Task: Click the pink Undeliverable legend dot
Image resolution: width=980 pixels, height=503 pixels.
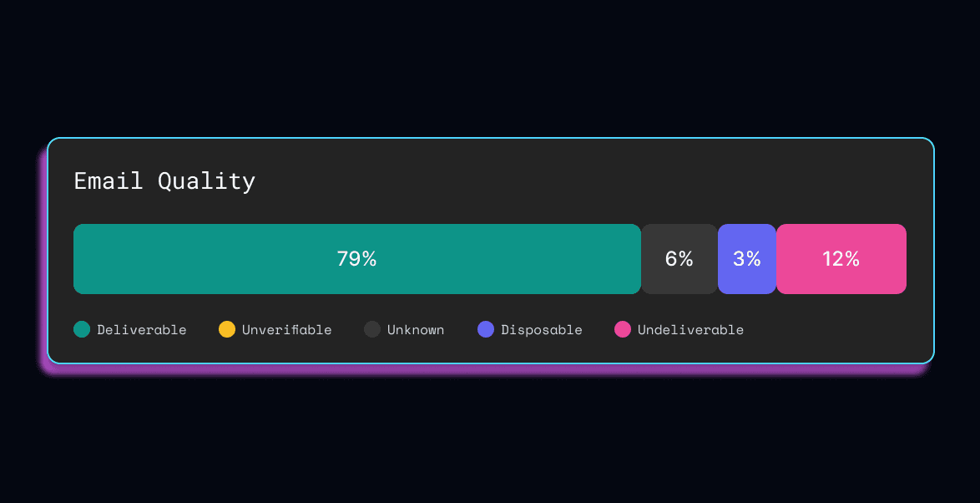Action: (623, 329)
